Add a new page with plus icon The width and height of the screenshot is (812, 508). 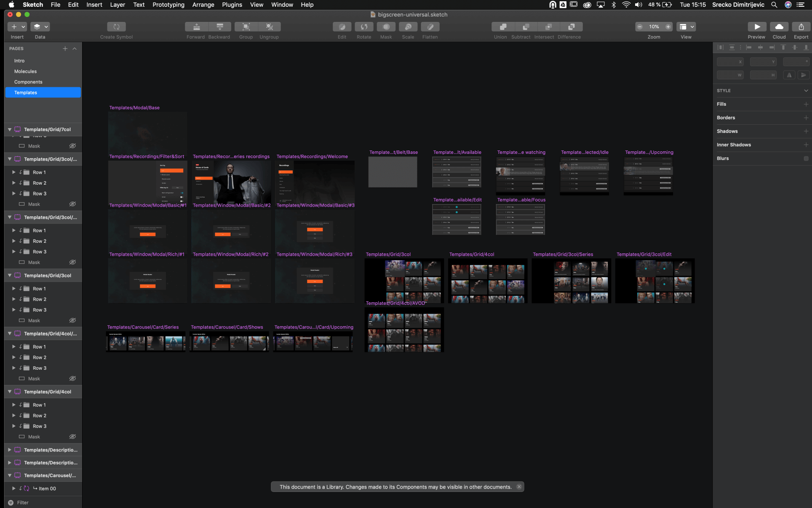65,48
